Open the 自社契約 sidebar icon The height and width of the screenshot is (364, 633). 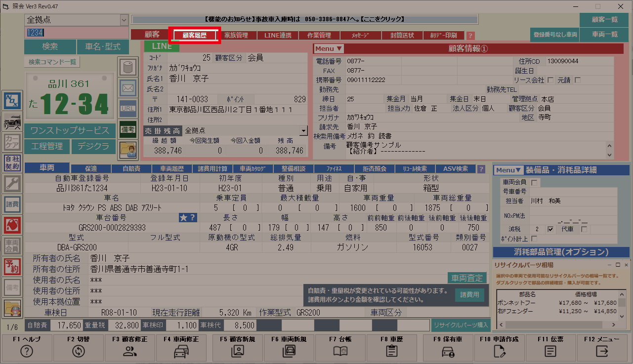click(x=12, y=162)
